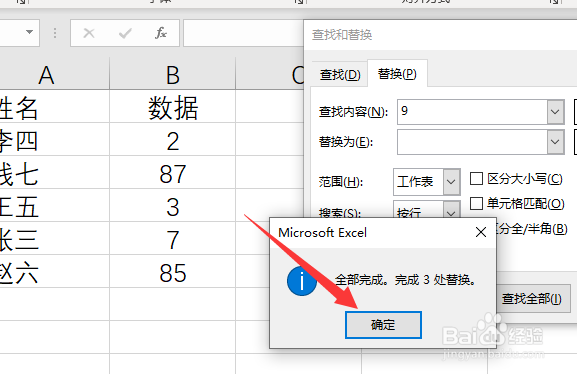The height and width of the screenshot is (374, 577).
Task: Open the 查找内容 history dropdown arrow
Action: click(556, 112)
